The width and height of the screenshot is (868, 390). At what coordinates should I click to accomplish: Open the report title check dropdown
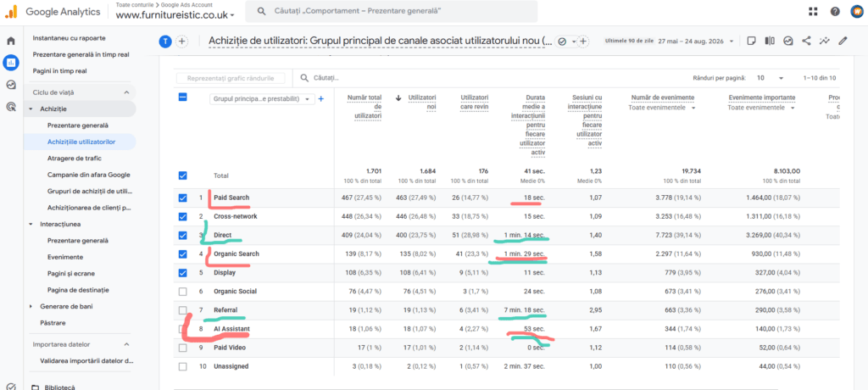tap(565, 42)
